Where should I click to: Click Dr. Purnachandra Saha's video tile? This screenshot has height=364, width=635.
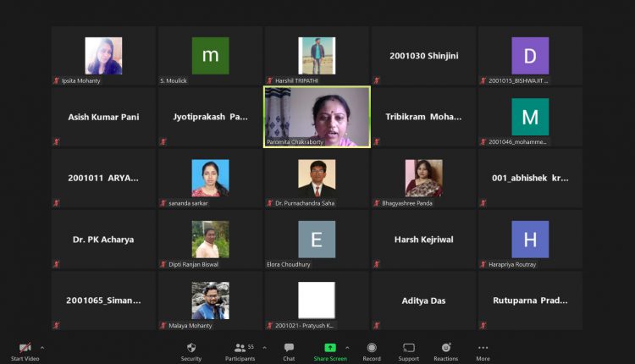tap(317, 179)
